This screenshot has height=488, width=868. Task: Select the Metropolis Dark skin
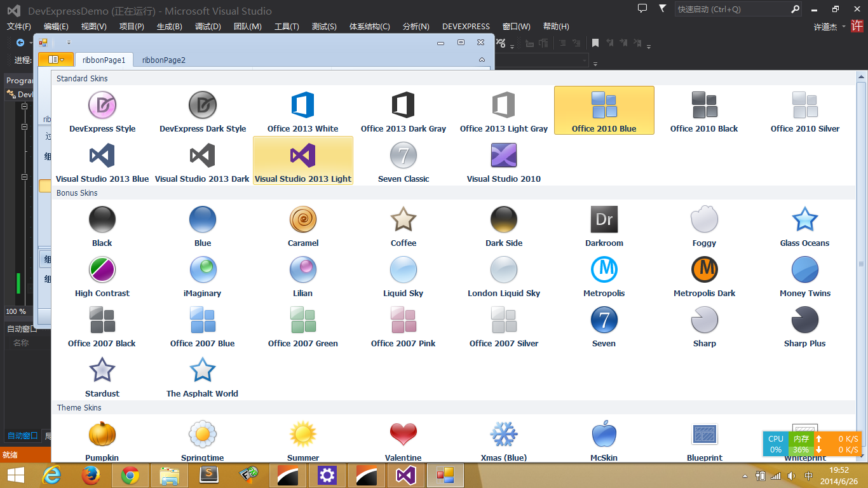pyautogui.click(x=704, y=275)
